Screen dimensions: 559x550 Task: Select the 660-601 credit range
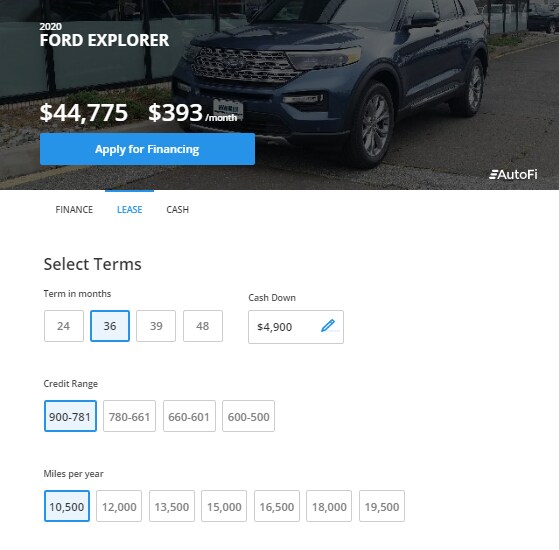pyautogui.click(x=189, y=416)
